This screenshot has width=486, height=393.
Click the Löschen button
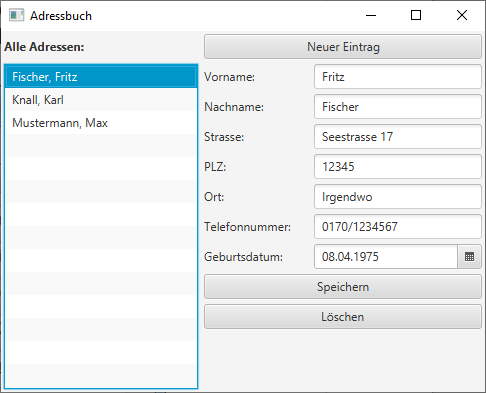pyautogui.click(x=343, y=317)
